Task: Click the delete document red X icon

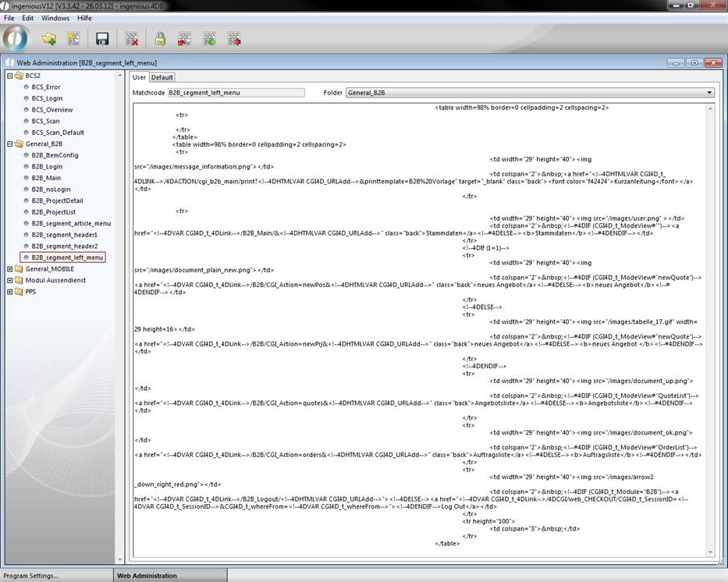Action: [x=132, y=38]
